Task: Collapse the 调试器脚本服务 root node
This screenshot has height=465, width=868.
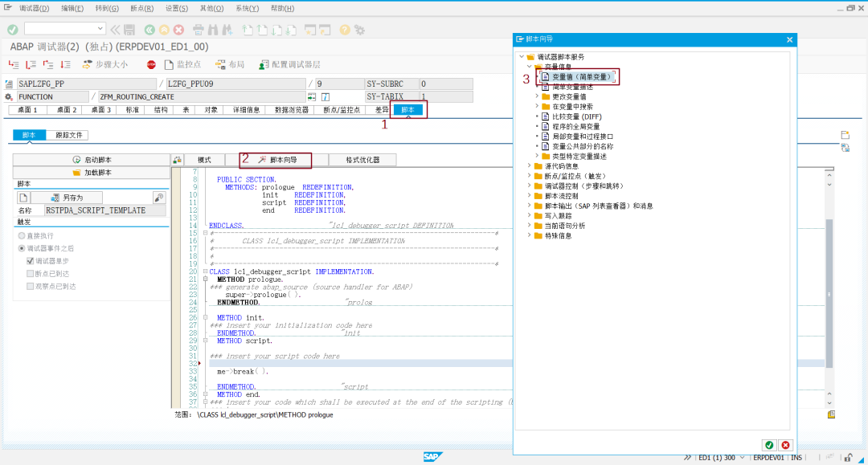Action: click(522, 57)
